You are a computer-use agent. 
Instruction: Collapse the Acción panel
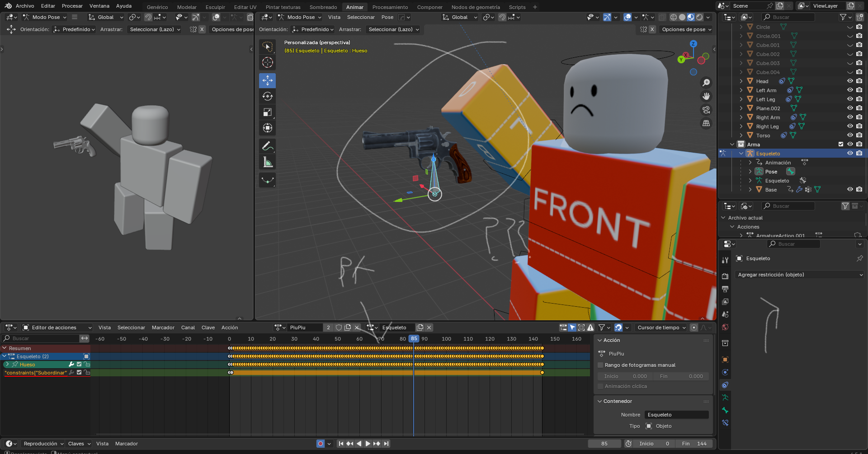pos(600,340)
